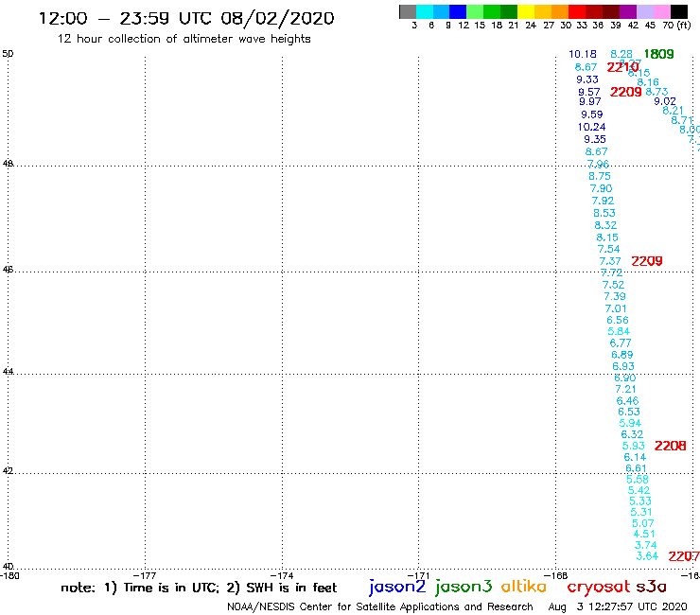This screenshot has width=700, height=615.
Task: Click the timestamp 'Aug 3 12:27:57 UTC 2020'
Action: 618,607
